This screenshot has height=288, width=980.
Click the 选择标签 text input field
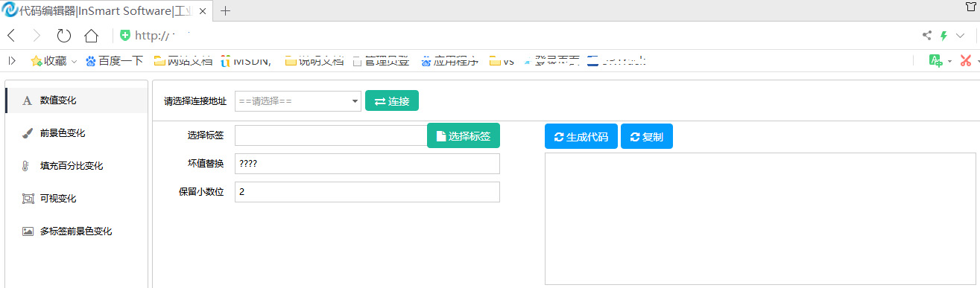pos(331,135)
